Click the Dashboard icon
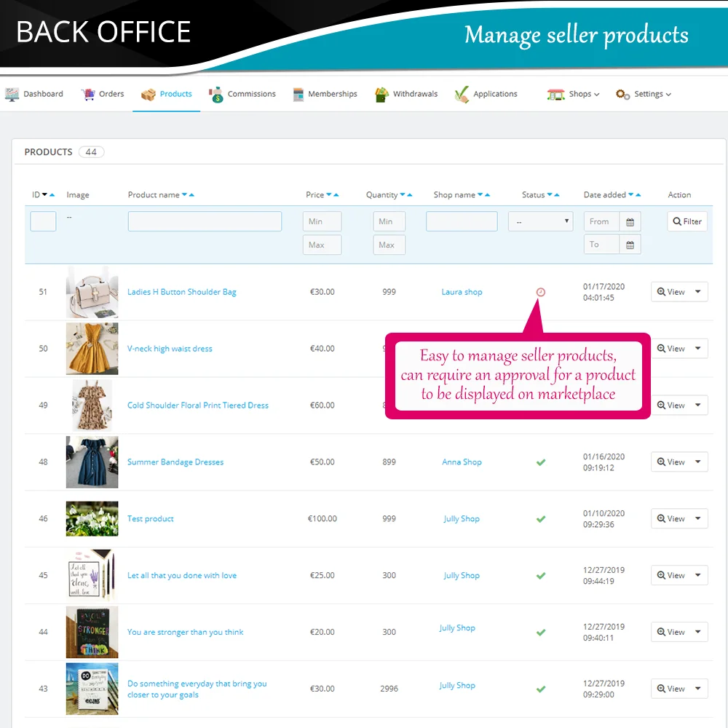The height and width of the screenshot is (728, 728). [12, 93]
